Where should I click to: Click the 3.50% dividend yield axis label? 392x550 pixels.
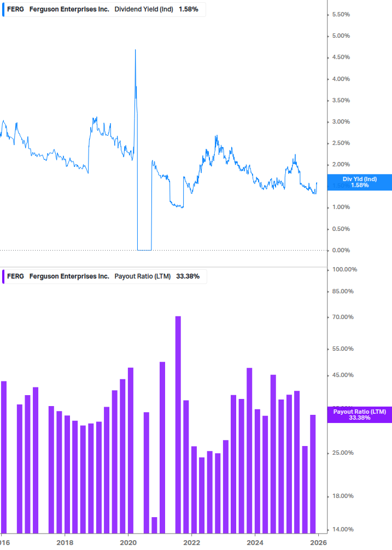(341, 100)
